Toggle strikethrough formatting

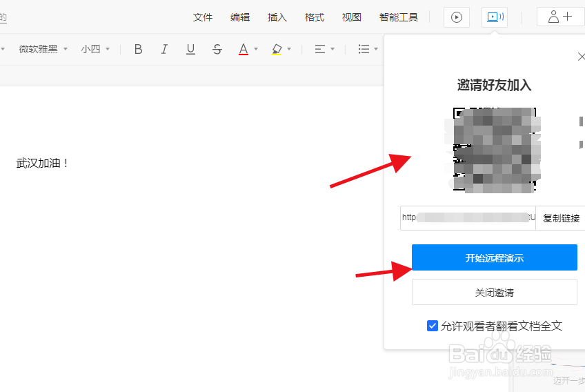coord(217,49)
